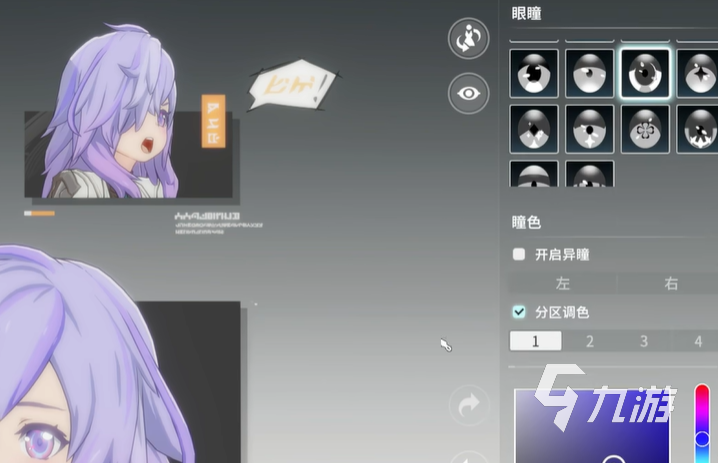
Task: Enable the 开启异瞳 heterochromia checkbox
Action: (x=518, y=255)
